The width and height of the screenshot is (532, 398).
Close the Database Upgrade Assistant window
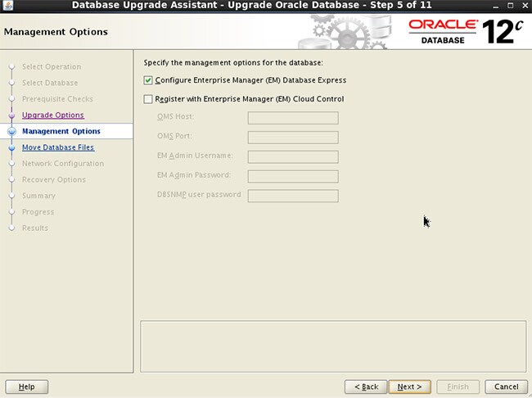(525, 6)
